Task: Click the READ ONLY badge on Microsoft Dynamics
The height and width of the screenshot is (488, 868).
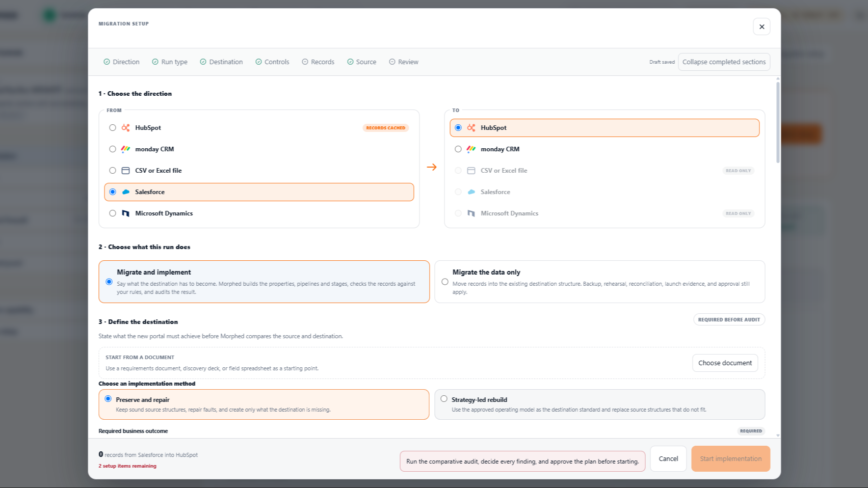Action: point(738,213)
